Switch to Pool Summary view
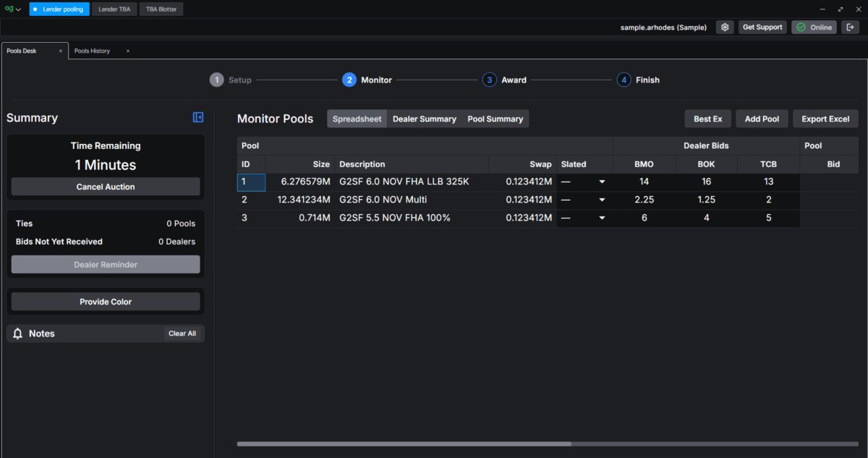 click(495, 119)
